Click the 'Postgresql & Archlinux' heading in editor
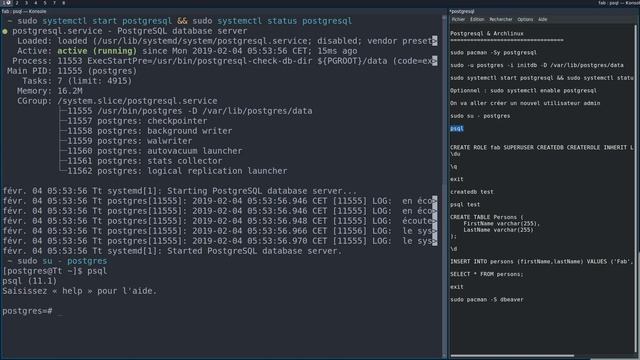Viewport: 640px width, 360px height. 487,33
